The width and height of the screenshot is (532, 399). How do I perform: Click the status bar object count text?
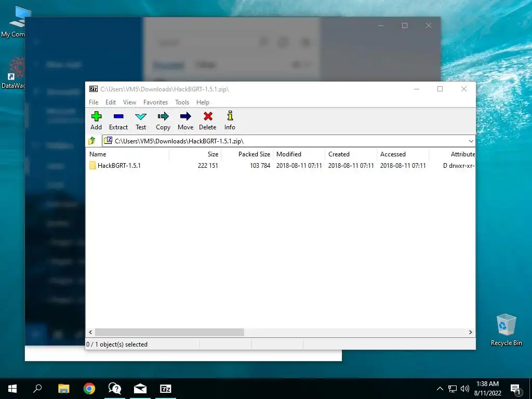117,344
